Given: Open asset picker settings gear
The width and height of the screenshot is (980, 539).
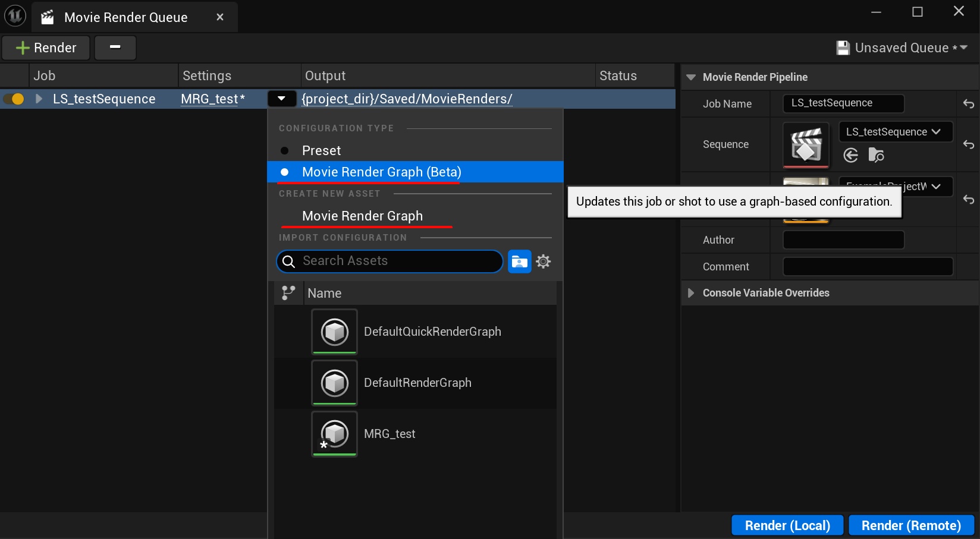Looking at the screenshot, I should pyautogui.click(x=544, y=261).
